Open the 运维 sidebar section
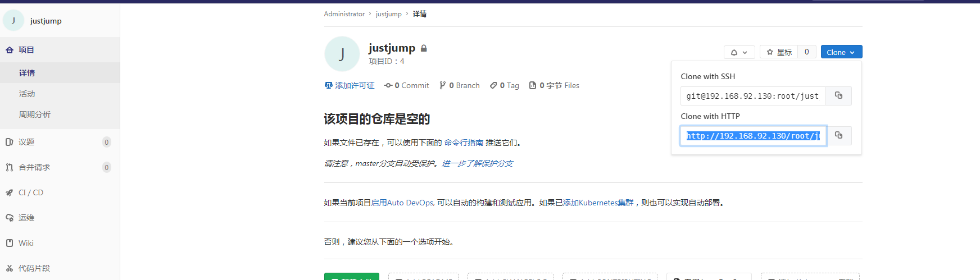 [60, 218]
